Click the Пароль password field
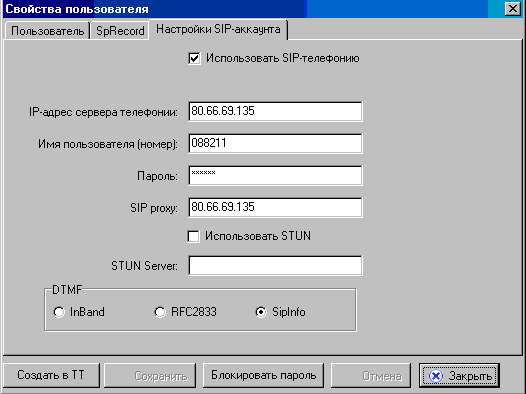Screen dimensions: 526x394 point(275,175)
